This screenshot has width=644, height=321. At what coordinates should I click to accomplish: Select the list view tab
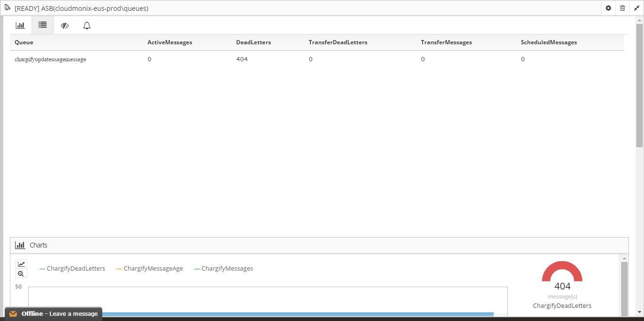[x=42, y=25]
